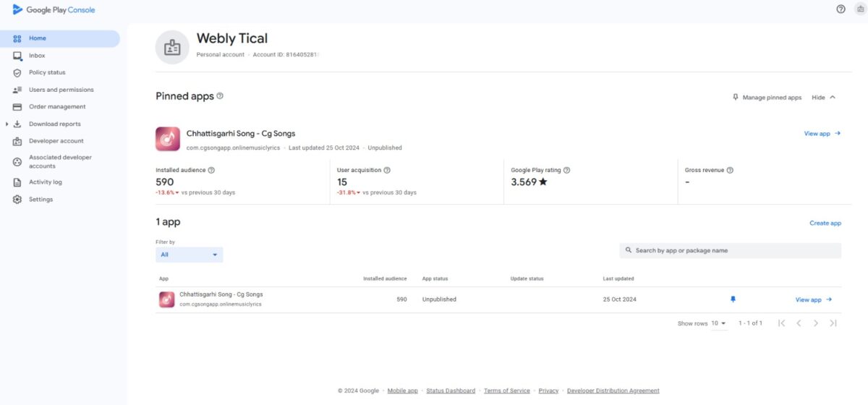
Task: Click the User acquisition help icon
Action: click(387, 171)
